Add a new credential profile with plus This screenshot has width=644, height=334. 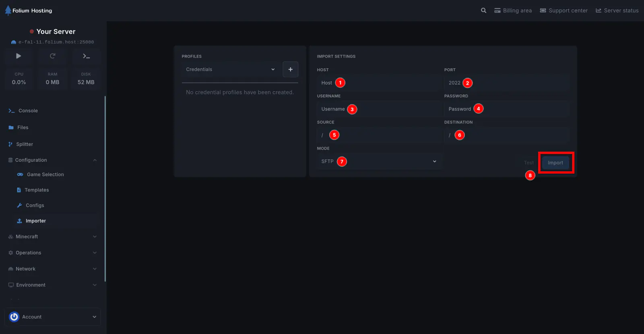290,70
